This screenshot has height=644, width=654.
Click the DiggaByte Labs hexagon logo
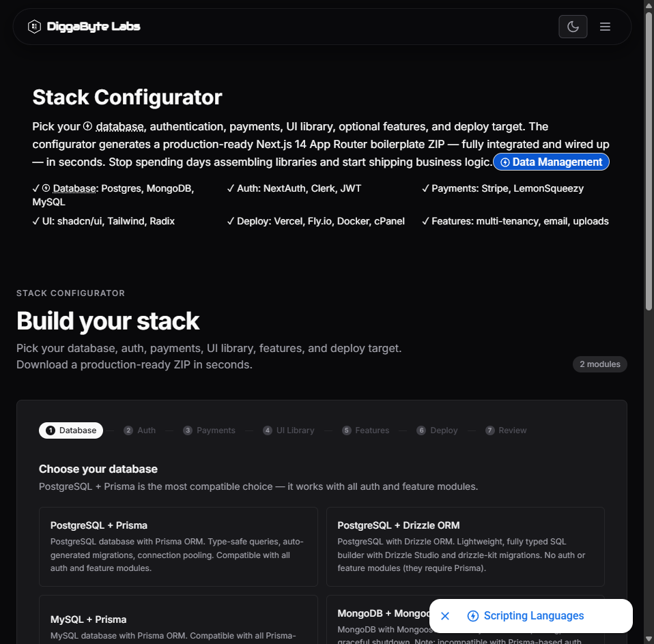point(34,26)
